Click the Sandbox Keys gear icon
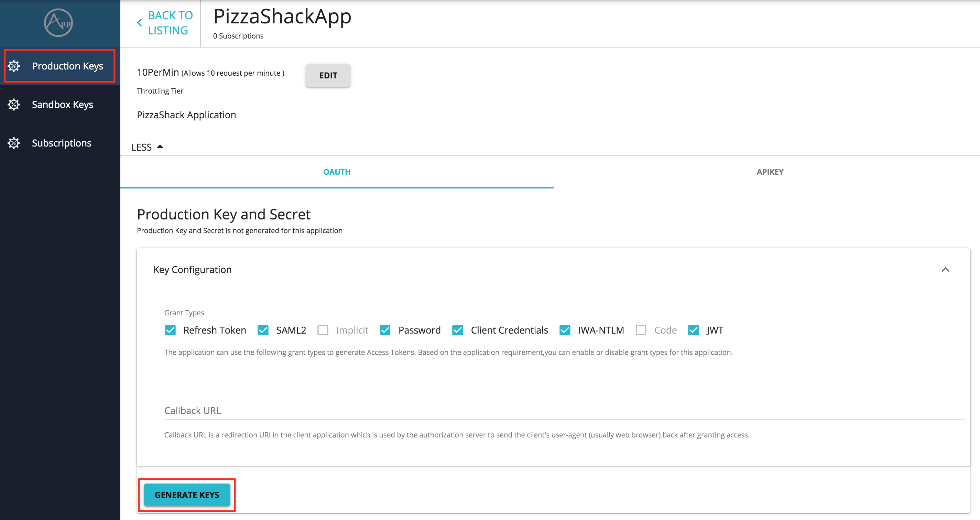980x520 pixels. point(14,104)
